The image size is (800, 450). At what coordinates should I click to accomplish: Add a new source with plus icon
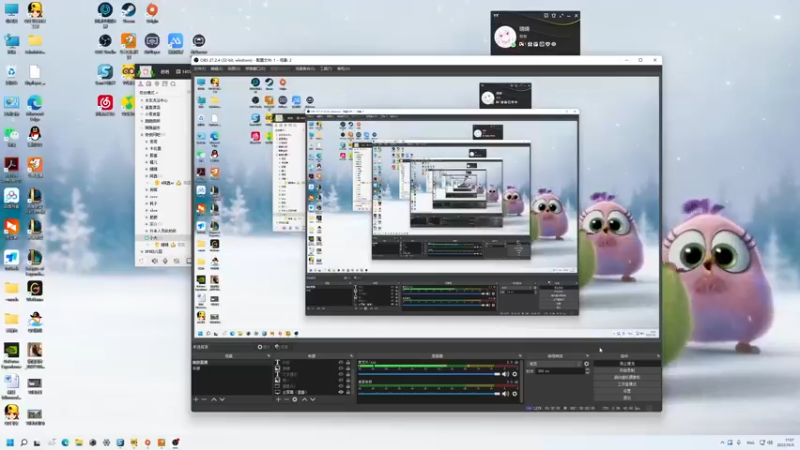click(x=278, y=399)
